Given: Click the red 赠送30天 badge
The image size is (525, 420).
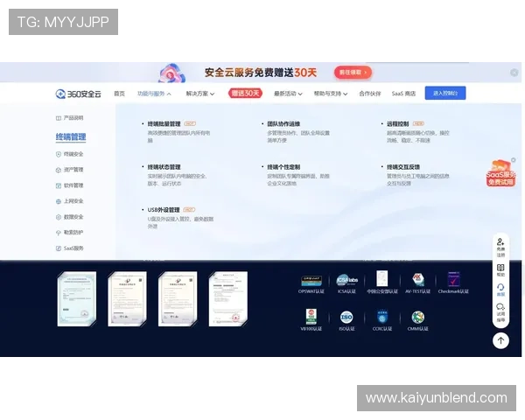Looking at the screenshot, I should point(245,93).
